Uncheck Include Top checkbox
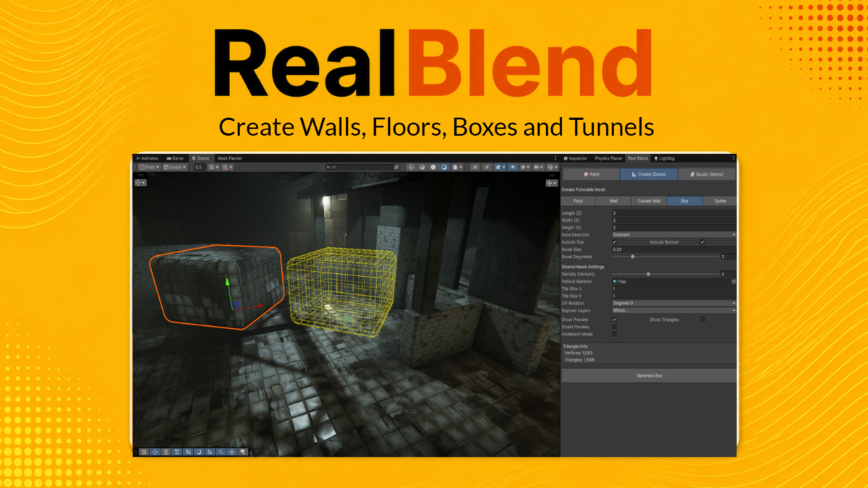This screenshot has width=868, height=488. 614,242
